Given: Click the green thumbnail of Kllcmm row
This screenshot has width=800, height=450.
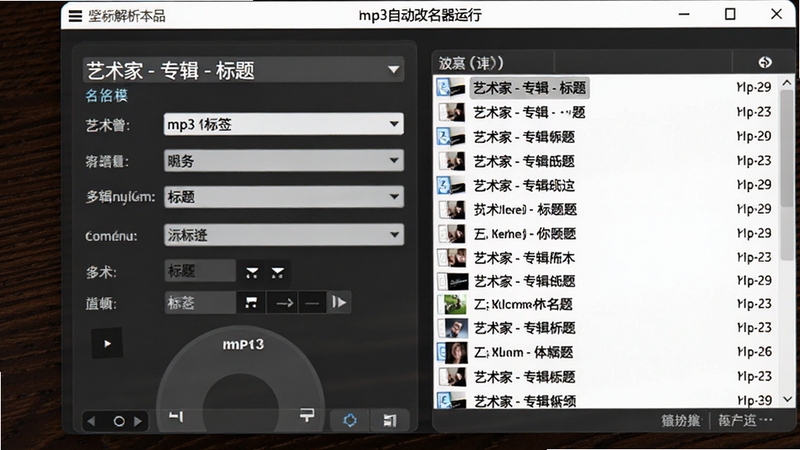Looking at the screenshot, I should 452,305.
